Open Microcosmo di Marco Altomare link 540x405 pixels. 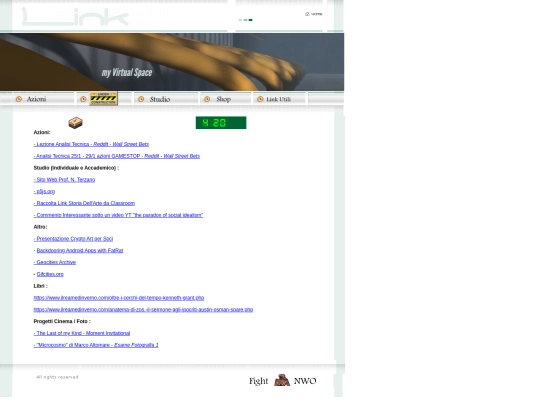[96, 345]
